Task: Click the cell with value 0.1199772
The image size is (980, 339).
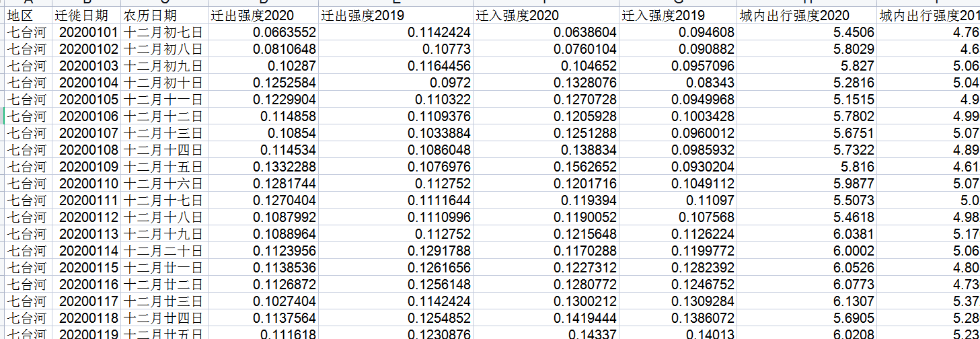Action: (678, 251)
